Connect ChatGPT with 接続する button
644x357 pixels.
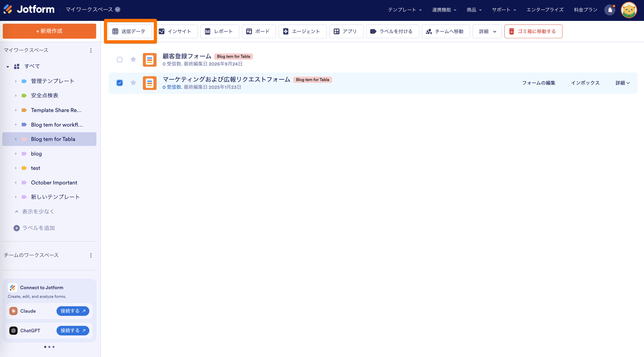click(x=73, y=331)
